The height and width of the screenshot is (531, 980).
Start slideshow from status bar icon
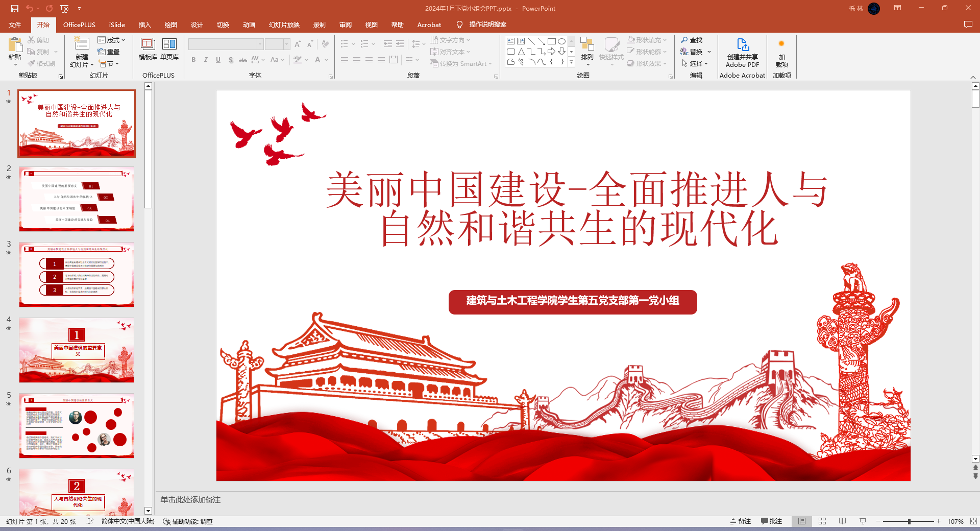[x=863, y=521]
